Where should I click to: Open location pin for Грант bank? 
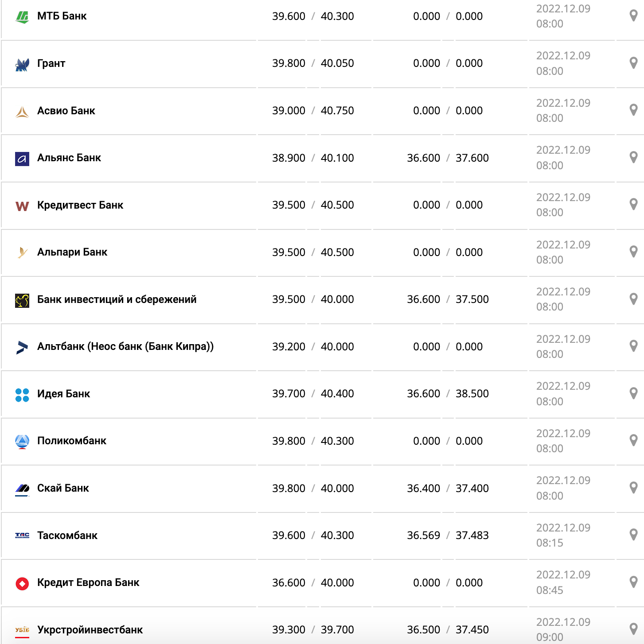[x=633, y=63]
